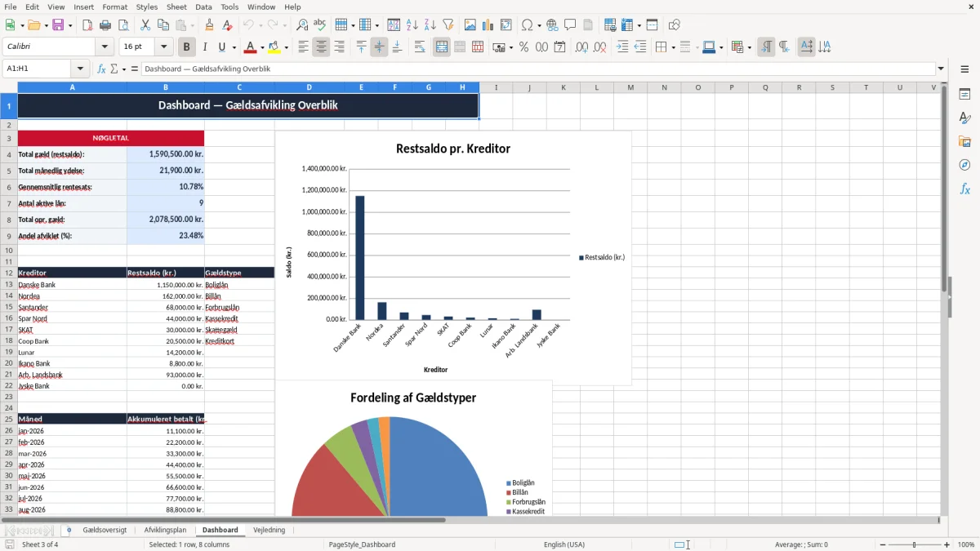Sort ascending A to Z

point(412,25)
